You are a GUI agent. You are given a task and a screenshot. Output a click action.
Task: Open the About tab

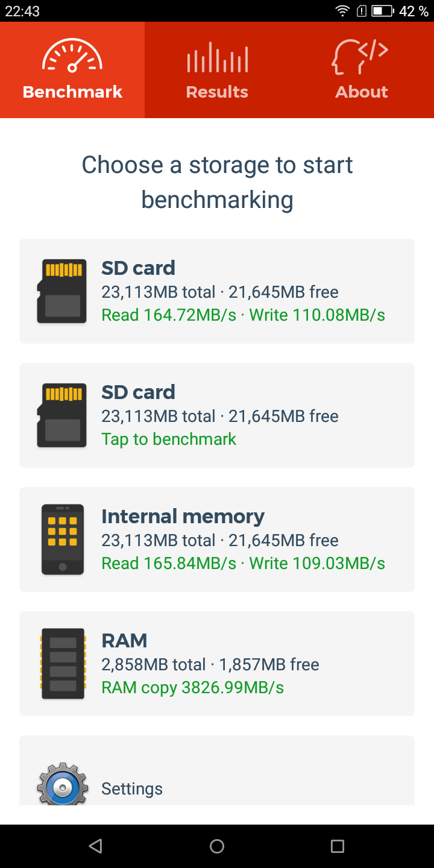pyautogui.click(x=362, y=70)
